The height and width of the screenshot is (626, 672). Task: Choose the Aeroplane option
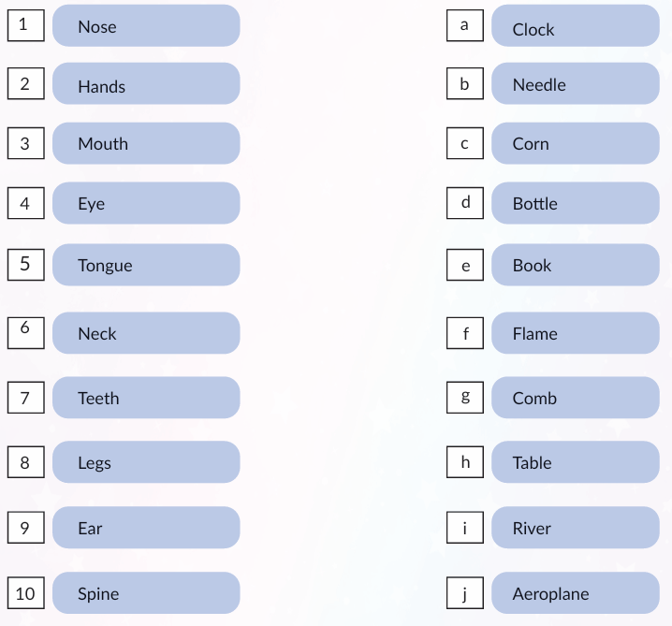(575, 593)
